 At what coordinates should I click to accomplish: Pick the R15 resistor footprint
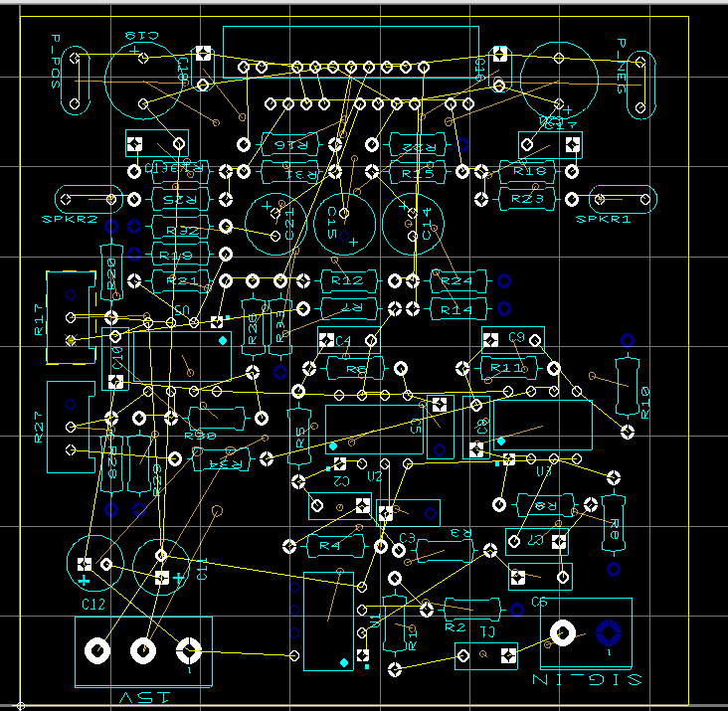tap(418, 173)
